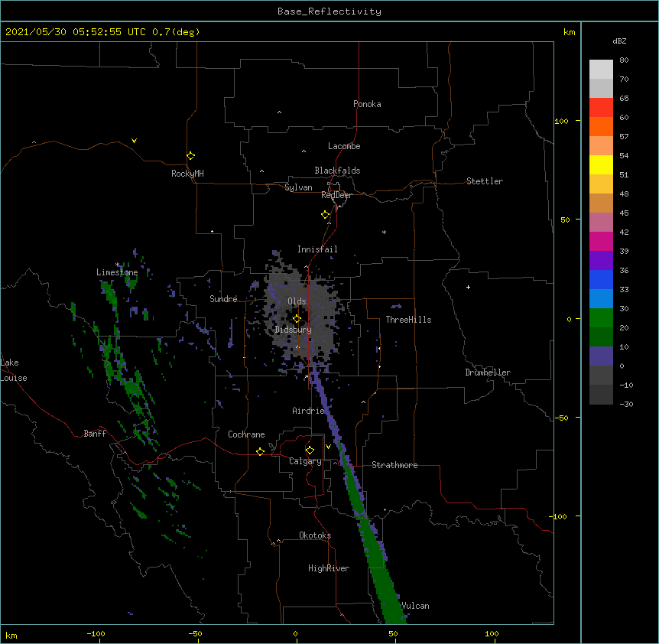Click the yellow V marker northwest of RockyMH
Image resolution: width=659 pixels, height=644 pixels.
point(134,141)
